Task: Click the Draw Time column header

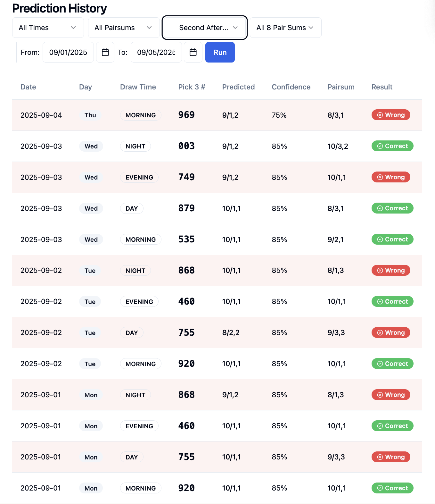Action: click(x=138, y=87)
